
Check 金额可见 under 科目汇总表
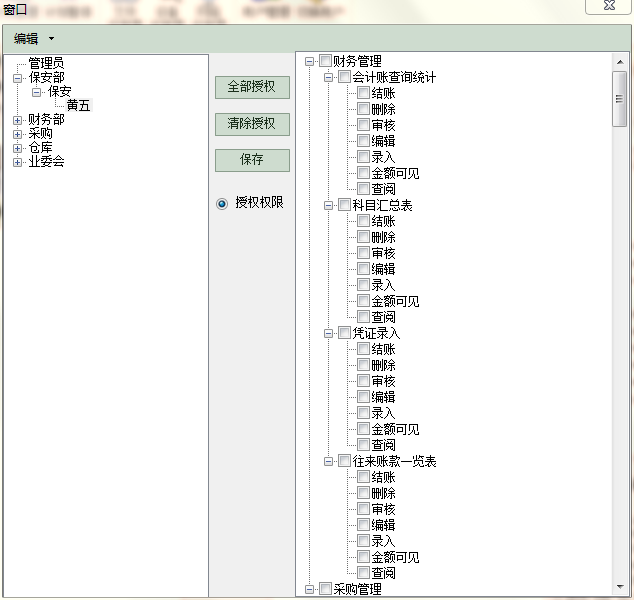(363, 300)
